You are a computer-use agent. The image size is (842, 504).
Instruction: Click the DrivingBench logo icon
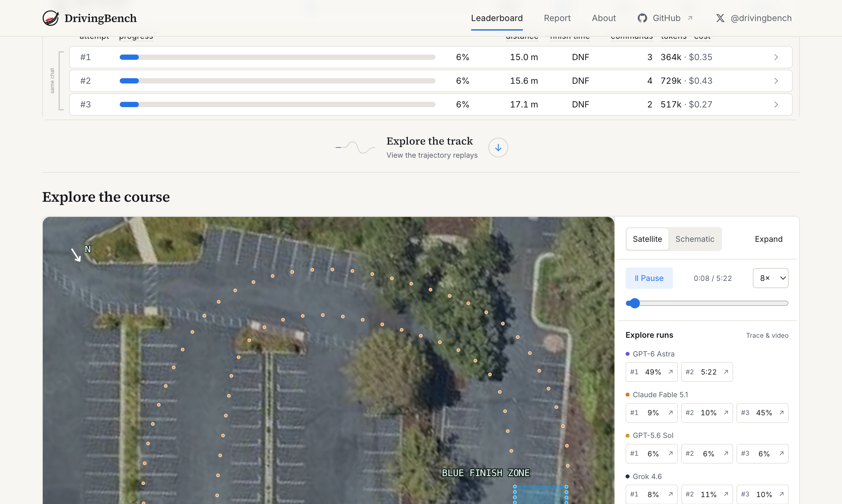coord(51,18)
